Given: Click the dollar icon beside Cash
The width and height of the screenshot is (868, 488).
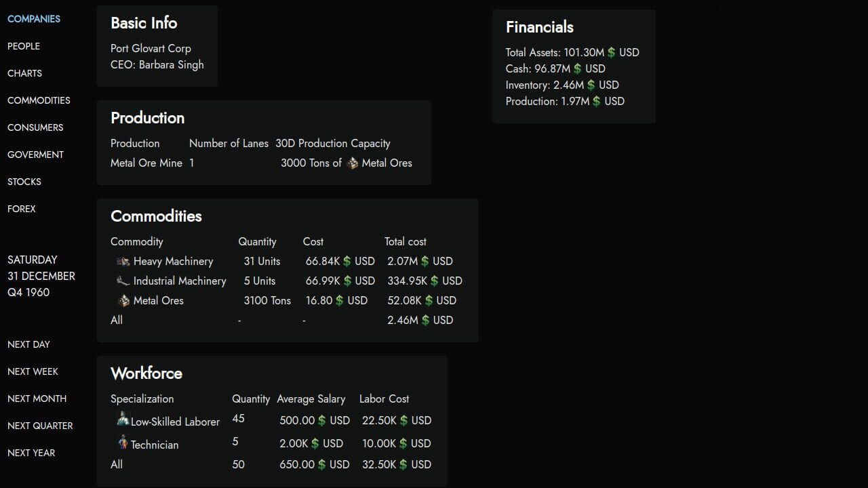Looking at the screenshot, I should [578, 68].
